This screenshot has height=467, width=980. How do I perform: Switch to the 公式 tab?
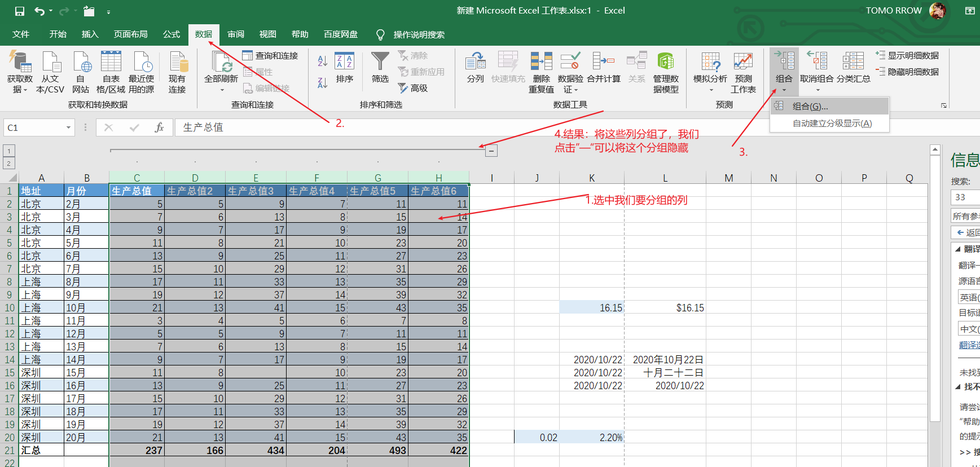pos(172,34)
